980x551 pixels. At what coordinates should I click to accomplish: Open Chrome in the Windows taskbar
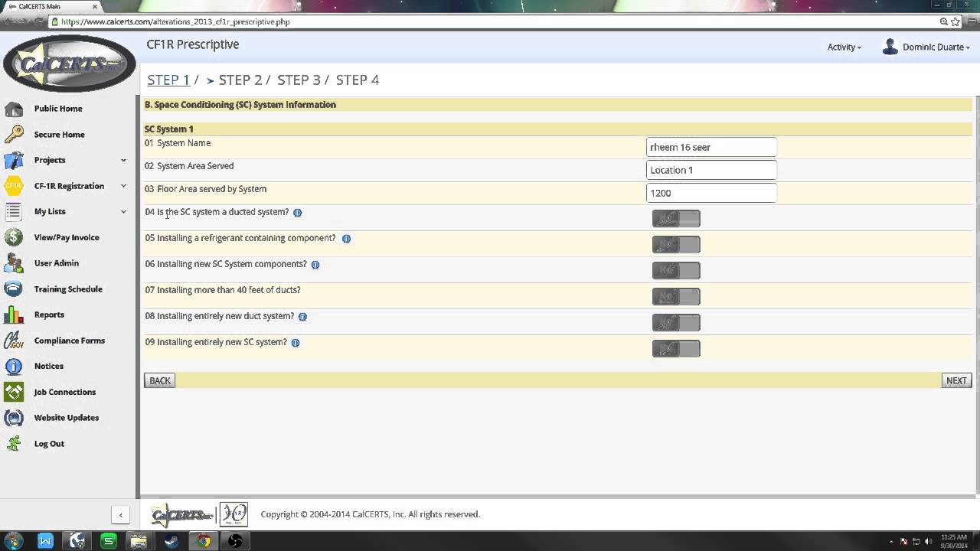coord(204,541)
